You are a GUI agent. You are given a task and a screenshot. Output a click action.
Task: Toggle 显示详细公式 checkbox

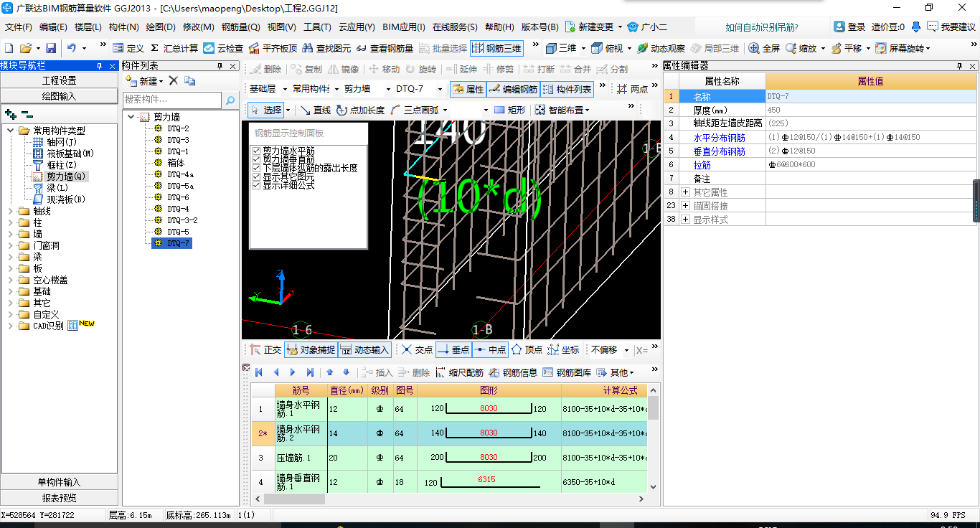(x=257, y=185)
